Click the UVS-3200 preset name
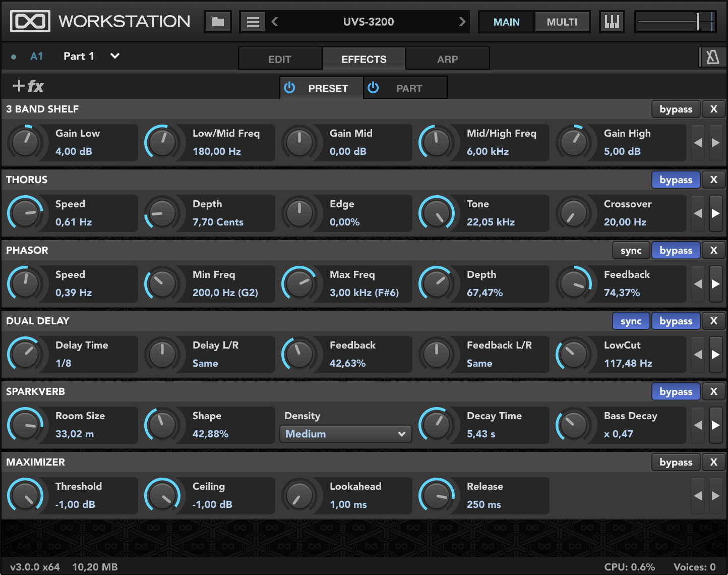Screen dimensions: 728x575 point(369,22)
